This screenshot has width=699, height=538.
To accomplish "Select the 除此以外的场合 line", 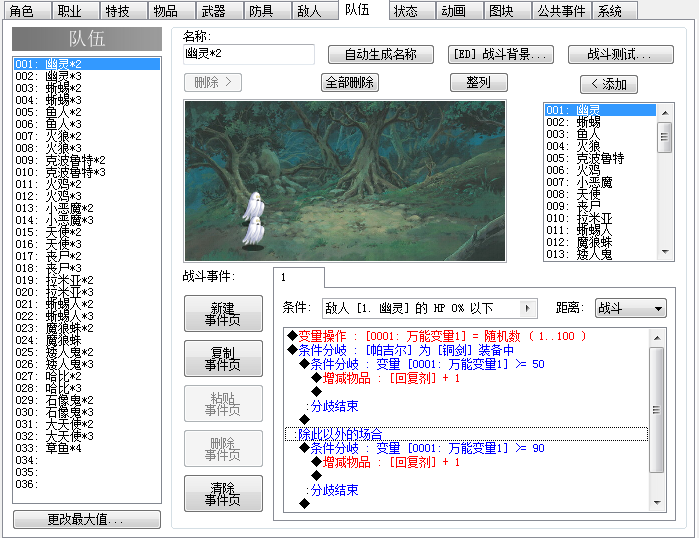I will pyautogui.click(x=466, y=434).
